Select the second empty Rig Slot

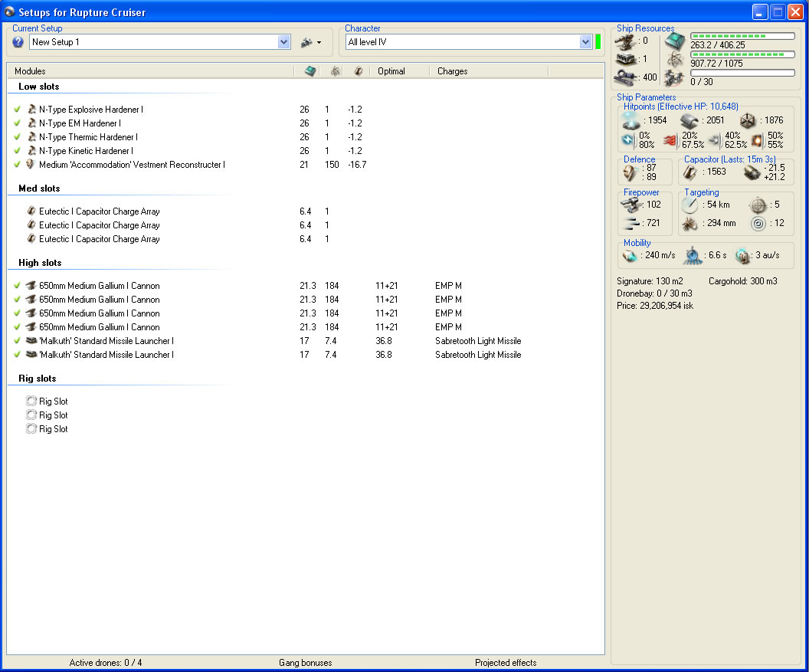pos(47,415)
